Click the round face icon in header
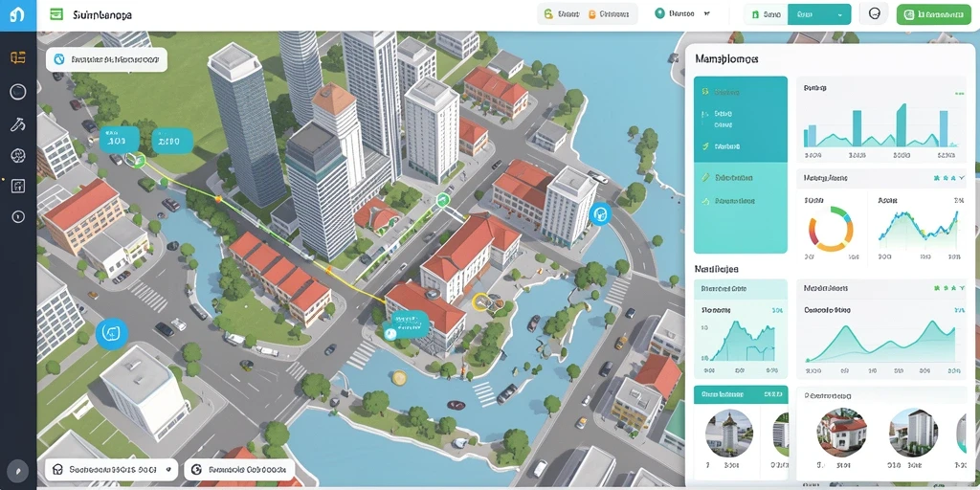980x490 pixels. 875,13
